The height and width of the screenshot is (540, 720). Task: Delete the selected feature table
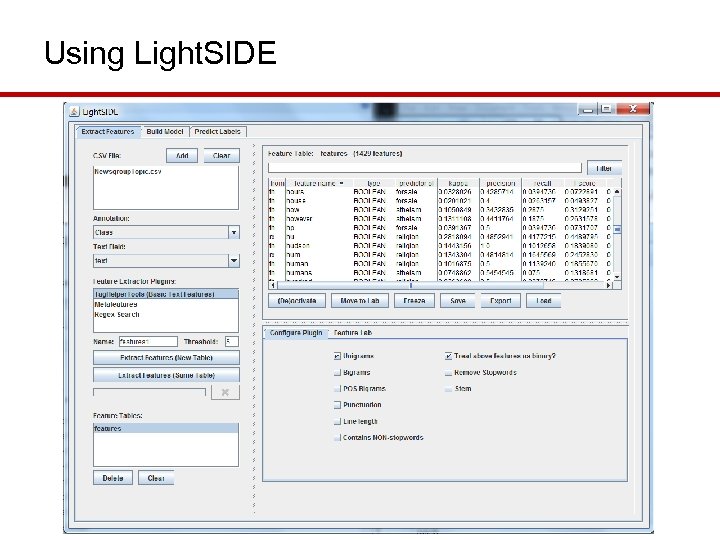tap(113, 478)
